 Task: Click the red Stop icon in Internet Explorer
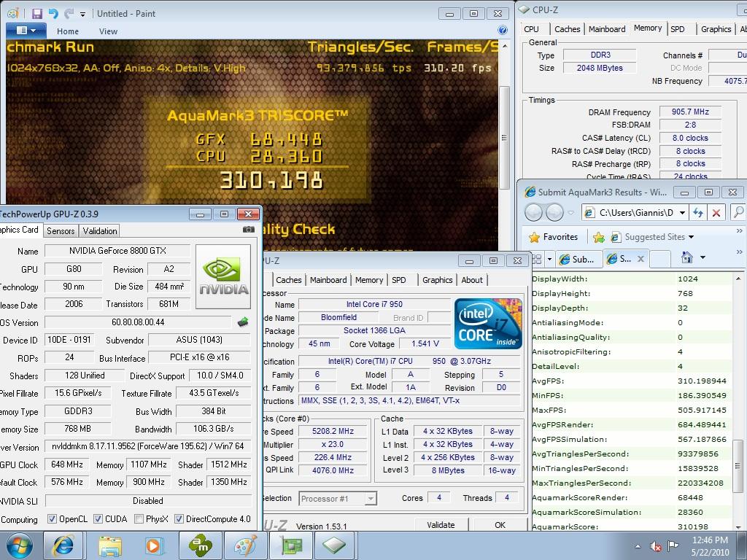tap(716, 213)
